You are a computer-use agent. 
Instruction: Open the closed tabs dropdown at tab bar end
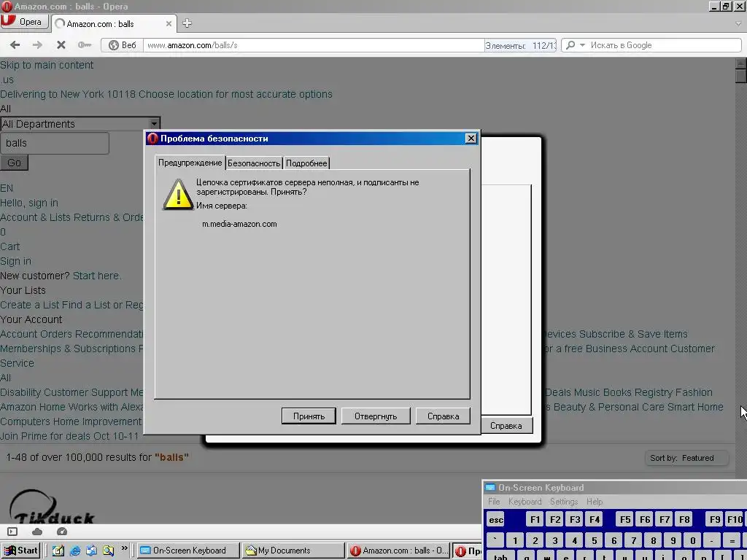point(738,23)
